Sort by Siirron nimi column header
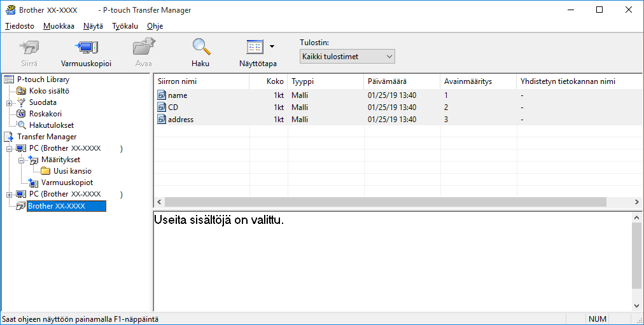Viewport: 644px width, 325px height. pyautogui.click(x=202, y=81)
